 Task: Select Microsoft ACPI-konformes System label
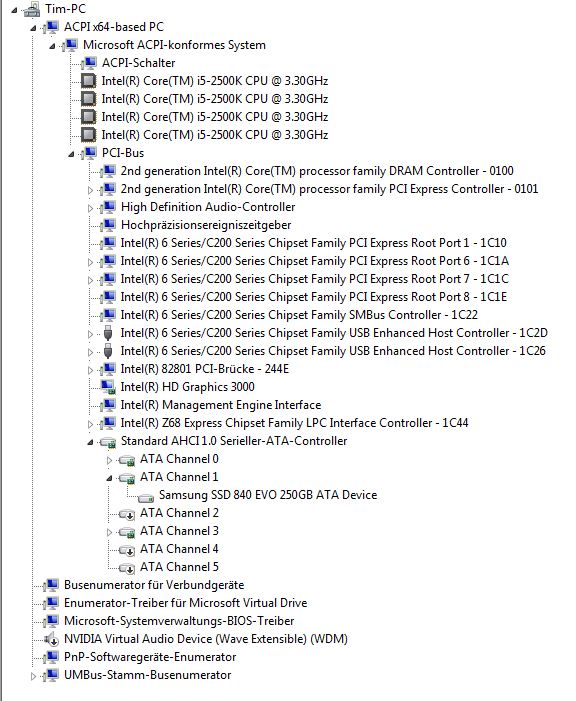pos(174,45)
